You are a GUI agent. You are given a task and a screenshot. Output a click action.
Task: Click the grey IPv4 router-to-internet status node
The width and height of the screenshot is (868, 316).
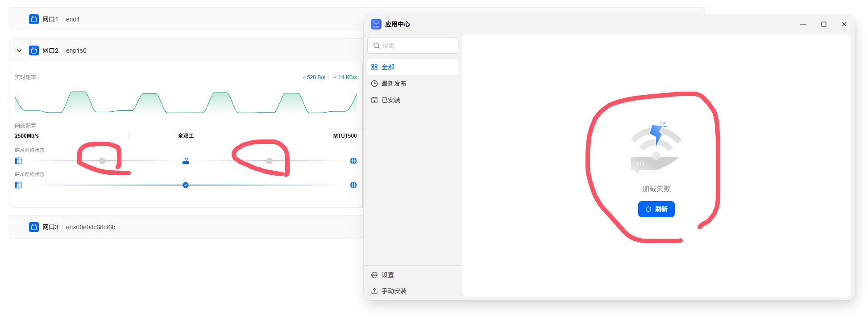(270, 161)
